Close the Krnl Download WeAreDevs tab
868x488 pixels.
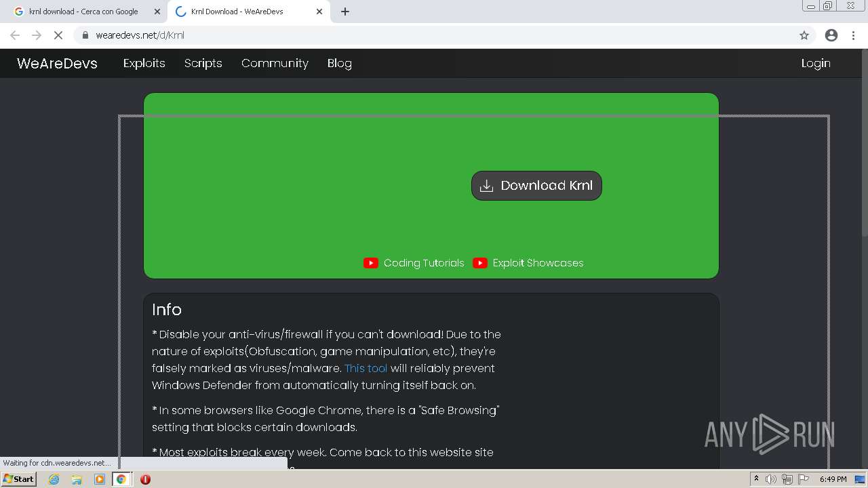[319, 12]
